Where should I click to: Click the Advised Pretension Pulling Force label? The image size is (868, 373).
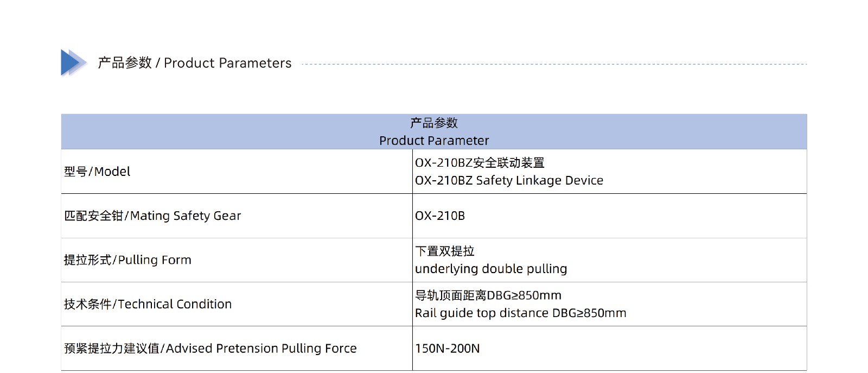pos(210,349)
